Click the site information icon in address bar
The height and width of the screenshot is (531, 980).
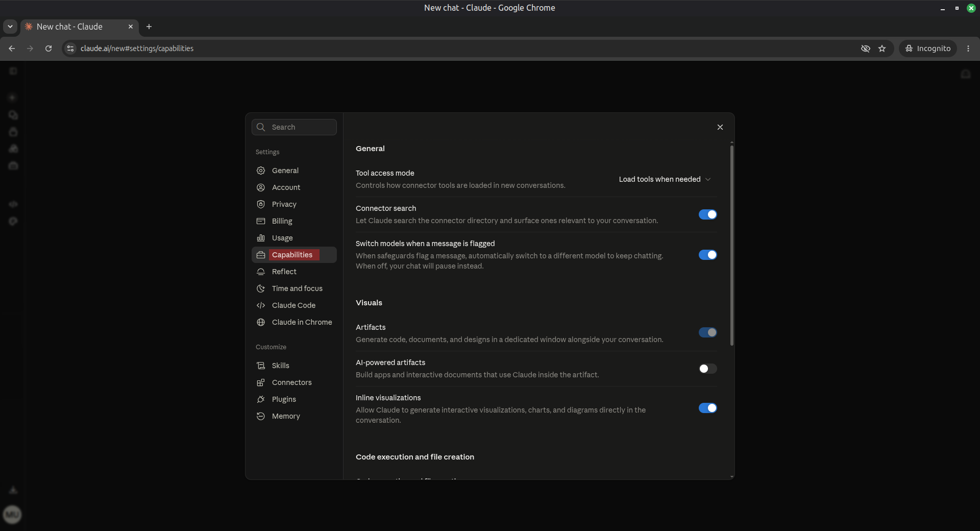[x=70, y=49]
